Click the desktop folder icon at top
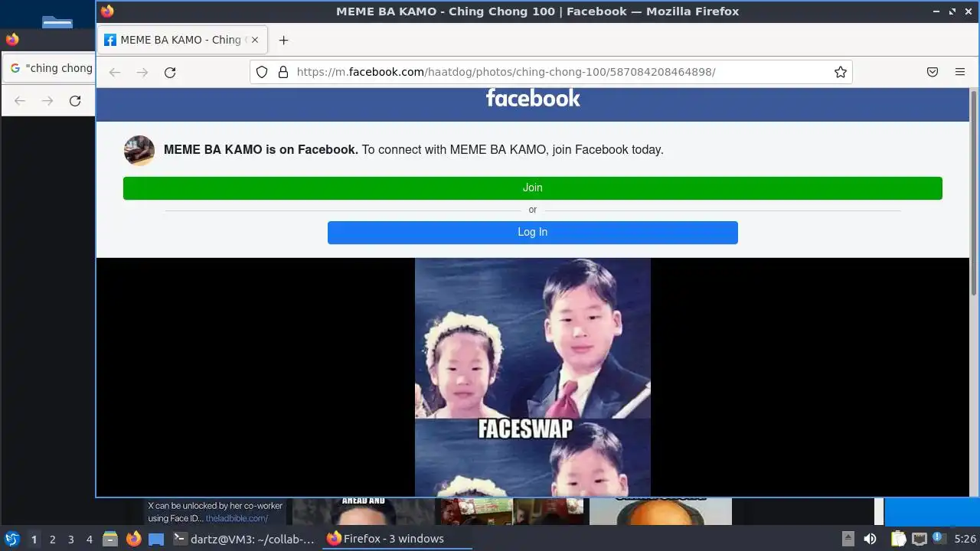This screenshot has height=551, width=980. (57, 21)
